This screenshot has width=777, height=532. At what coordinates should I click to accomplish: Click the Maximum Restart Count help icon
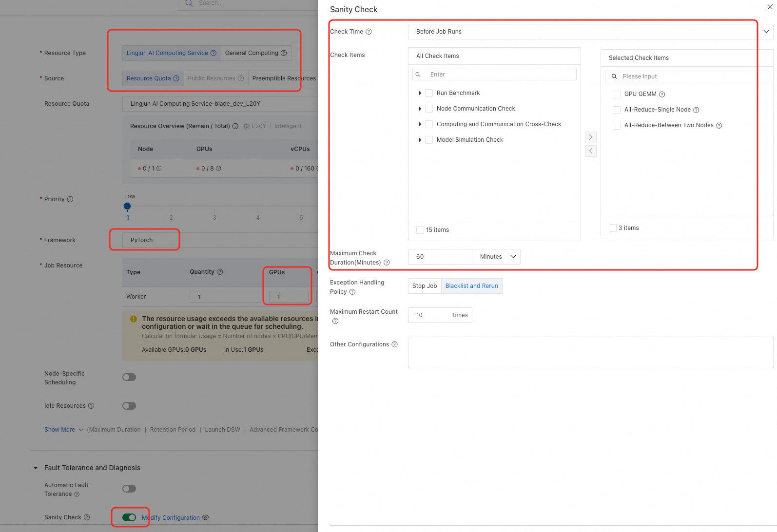[x=335, y=321]
